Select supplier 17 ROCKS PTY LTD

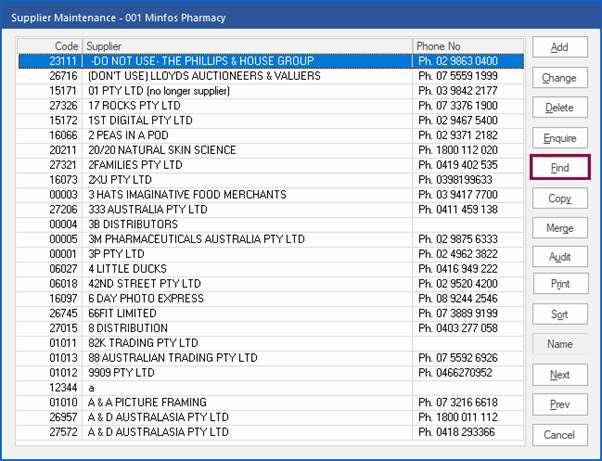pyautogui.click(x=271, y=106)
